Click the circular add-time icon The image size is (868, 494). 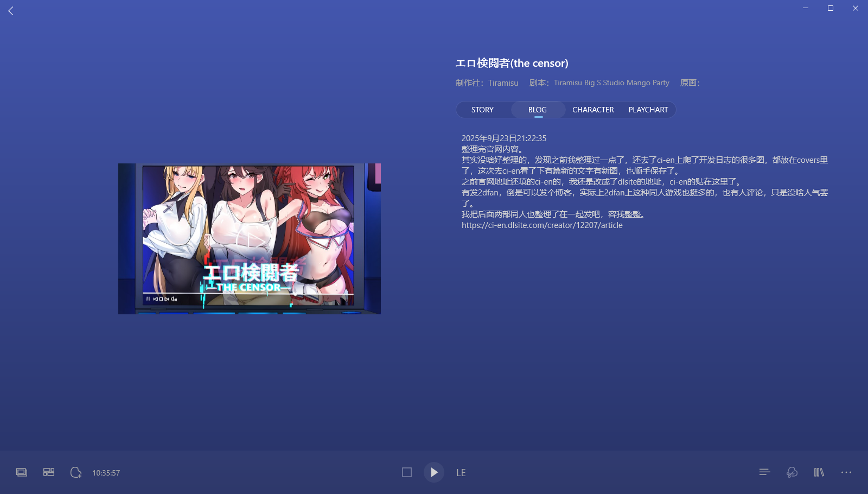click(76, 472)
